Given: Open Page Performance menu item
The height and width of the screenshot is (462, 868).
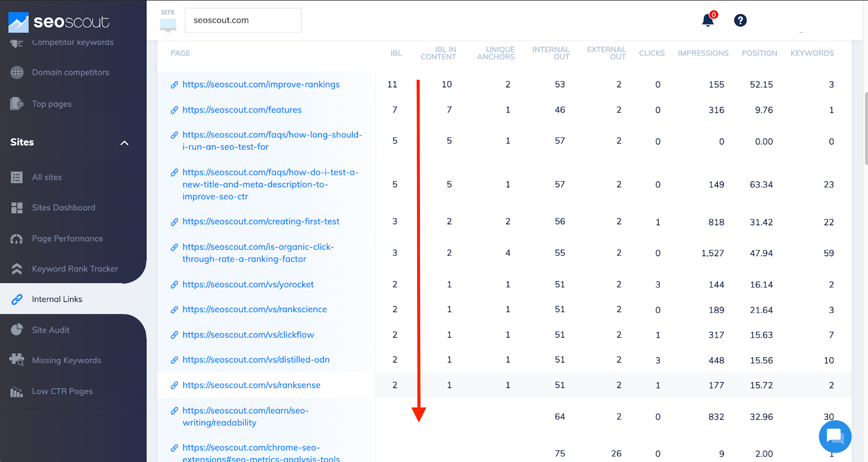Looking at the screenshot, I should point(67,238).
